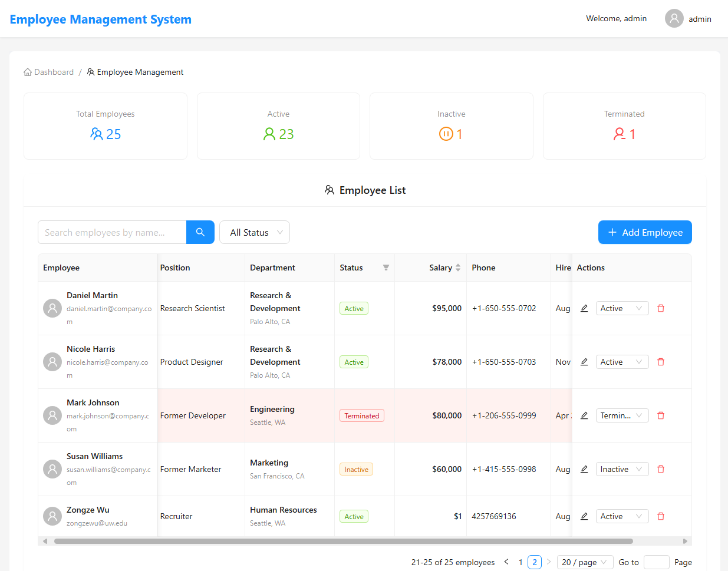
Task: Sort the table by Salary
Action: (457, 268)
